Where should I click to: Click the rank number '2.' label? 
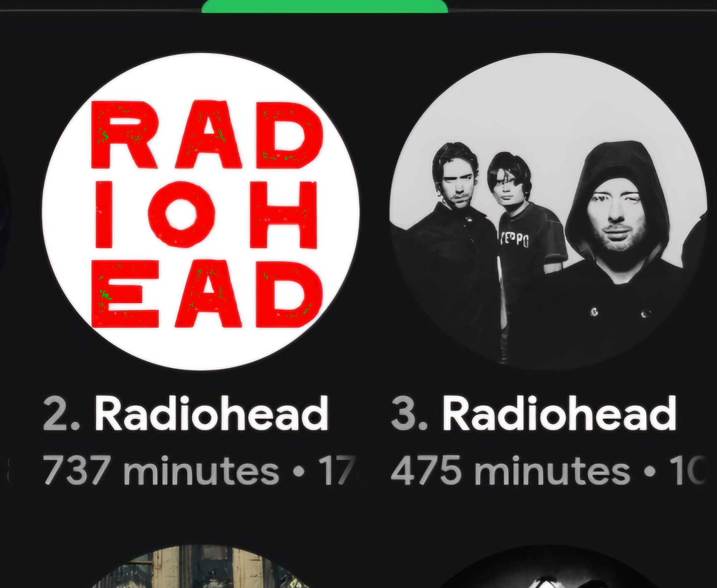tap(61, 413)
